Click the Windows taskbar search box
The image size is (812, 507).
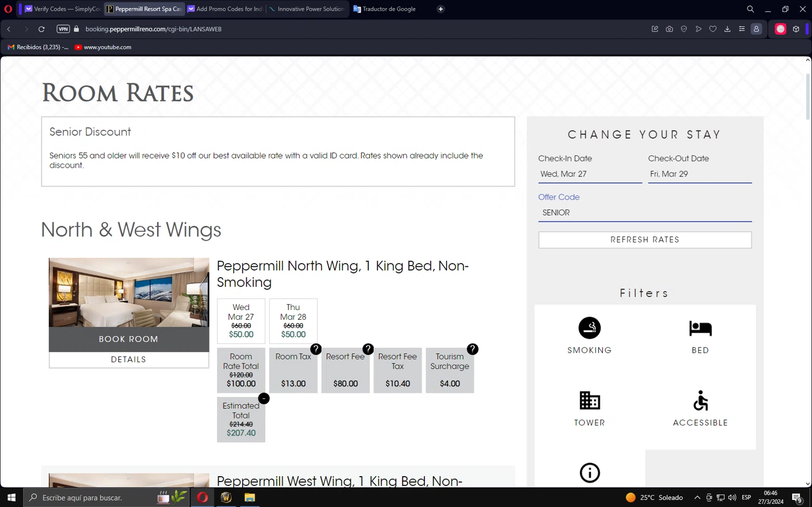click(107, 497)
